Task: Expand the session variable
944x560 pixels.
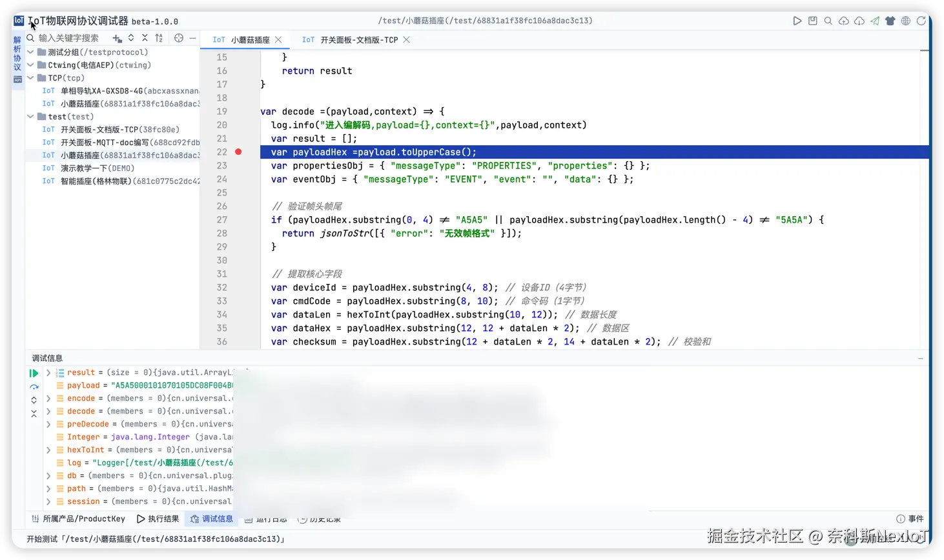Action: [x=48, y=502]
